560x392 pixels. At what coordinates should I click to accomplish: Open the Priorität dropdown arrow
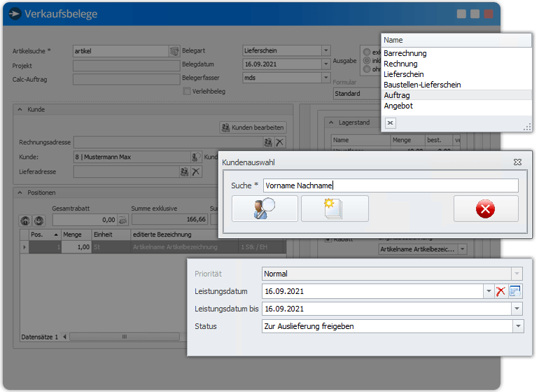tap(517, 274)
